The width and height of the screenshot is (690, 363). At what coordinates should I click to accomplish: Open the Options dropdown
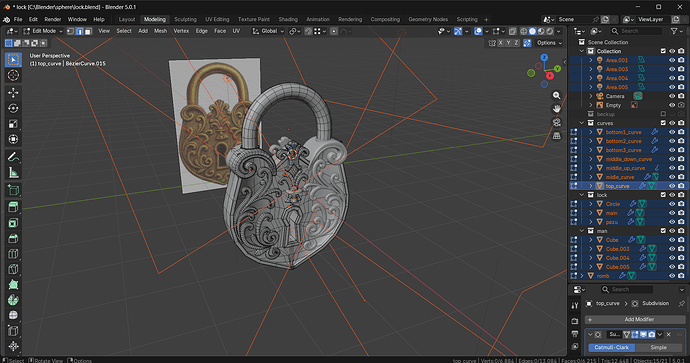coord(550,43)
